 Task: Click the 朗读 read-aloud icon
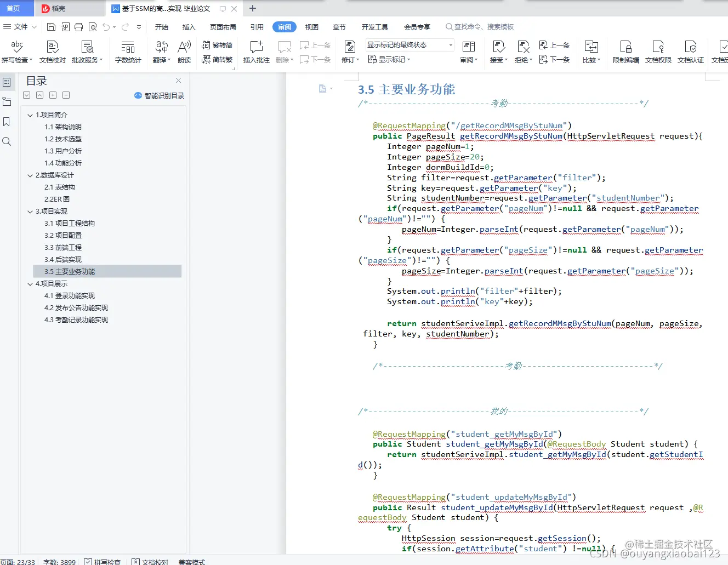click(184, 52)
